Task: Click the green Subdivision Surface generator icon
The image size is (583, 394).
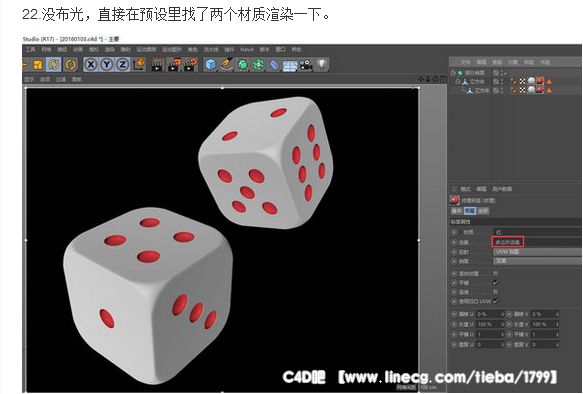Action: (243, 65)
